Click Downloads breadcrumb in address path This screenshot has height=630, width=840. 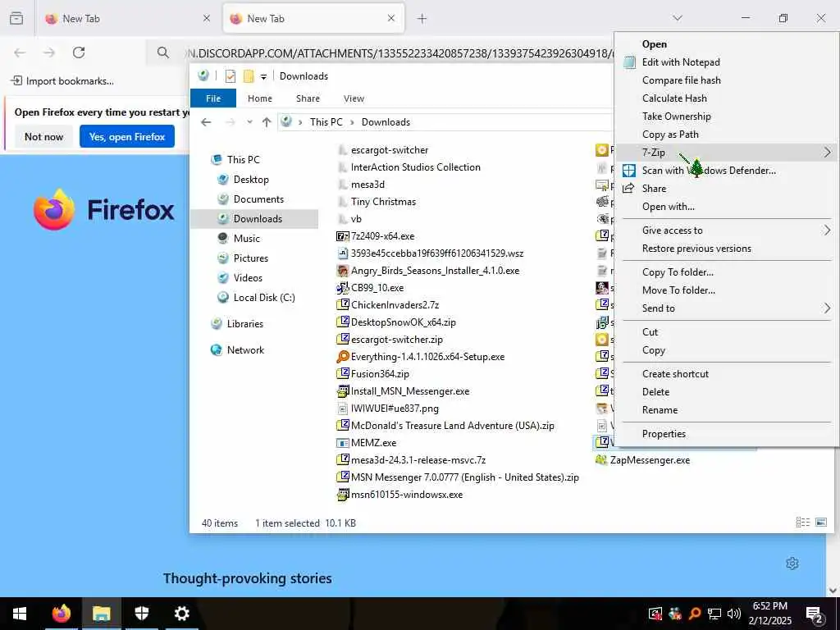coord(386,122)
